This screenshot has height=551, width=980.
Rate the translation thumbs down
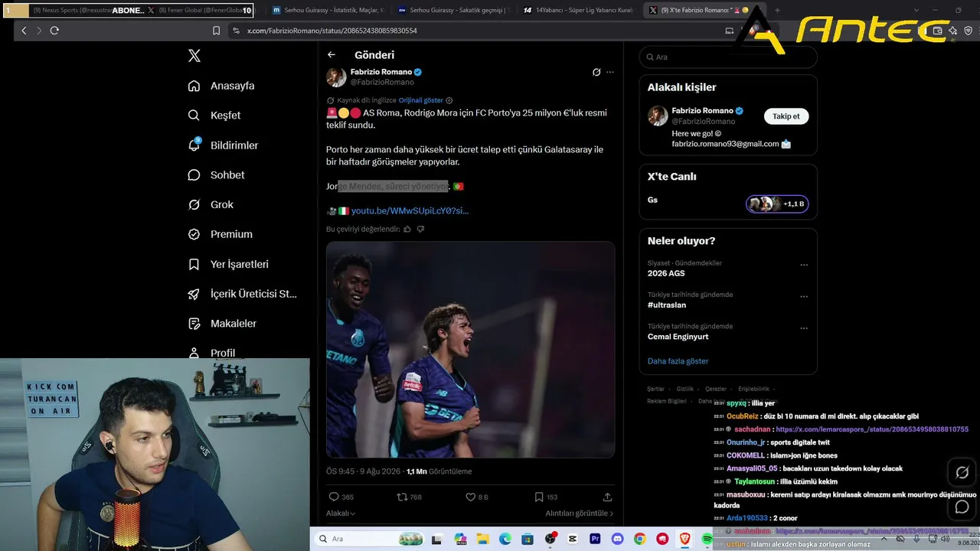[x=420, y=229]
